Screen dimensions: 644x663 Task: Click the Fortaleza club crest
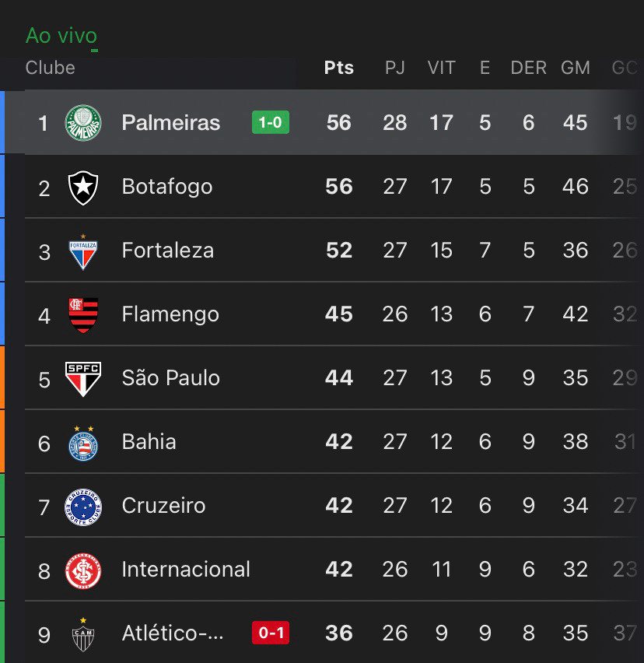(83, 252)
